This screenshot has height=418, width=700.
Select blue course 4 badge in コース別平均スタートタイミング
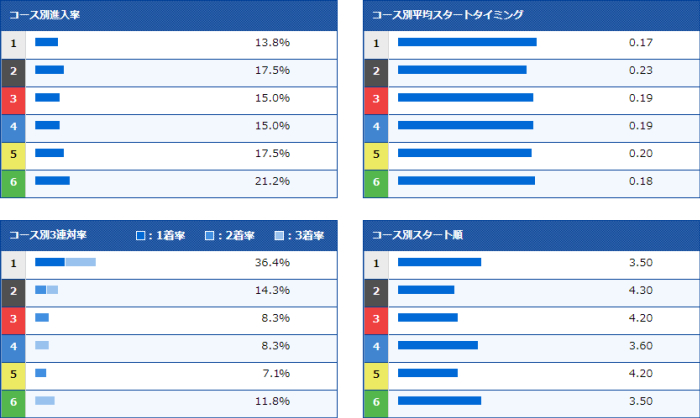click(x=375, y=126)
